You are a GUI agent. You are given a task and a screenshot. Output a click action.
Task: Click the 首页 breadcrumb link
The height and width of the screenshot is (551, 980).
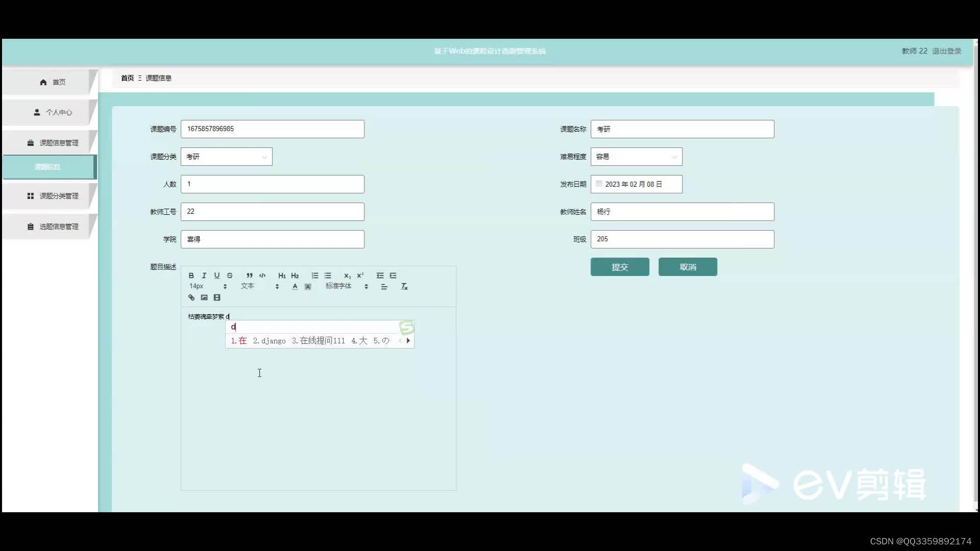[x=127, y=78]
